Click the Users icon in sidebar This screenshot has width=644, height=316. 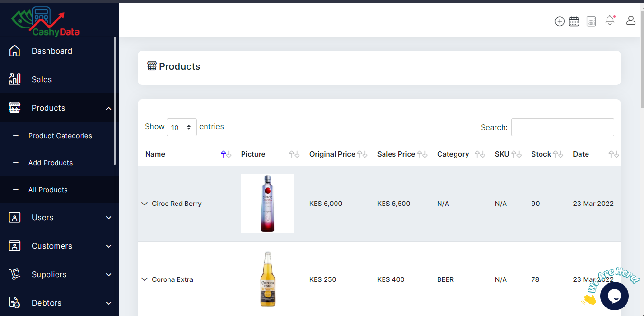click(15, 217)
